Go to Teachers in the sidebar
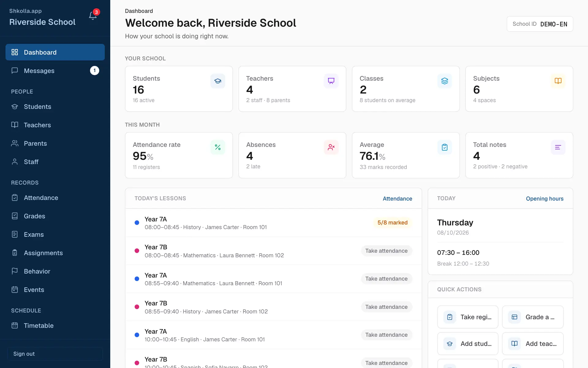 55,125
